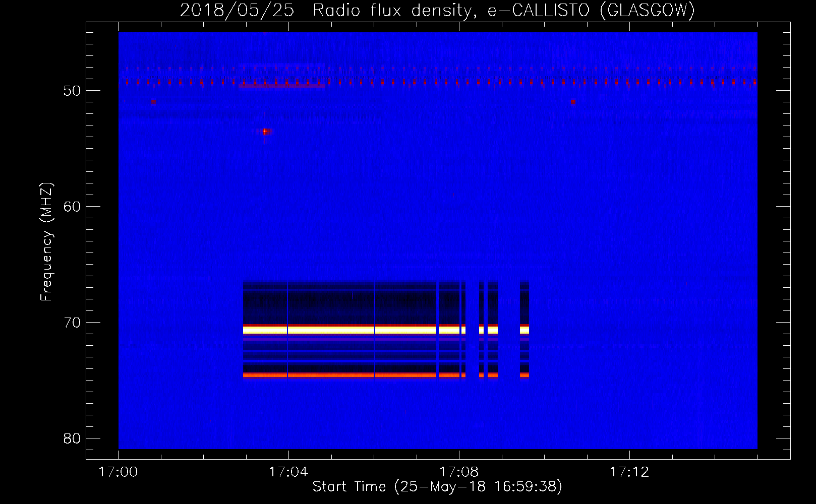The width and height of the screenshot is (816, 504).
Task: Click the Frequency (MHZ) axis label
Action: click(x=46, y=242)
